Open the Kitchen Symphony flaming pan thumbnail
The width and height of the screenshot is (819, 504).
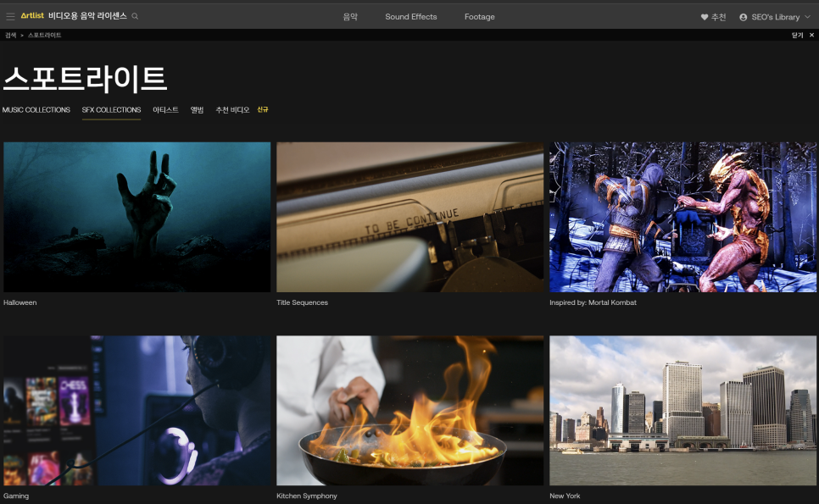click(410, 411)
